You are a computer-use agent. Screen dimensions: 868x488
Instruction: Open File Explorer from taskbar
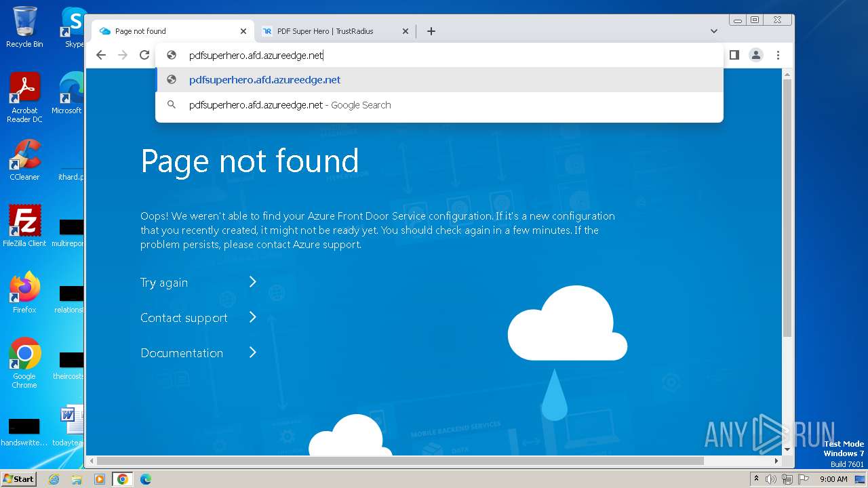point(77,479)
